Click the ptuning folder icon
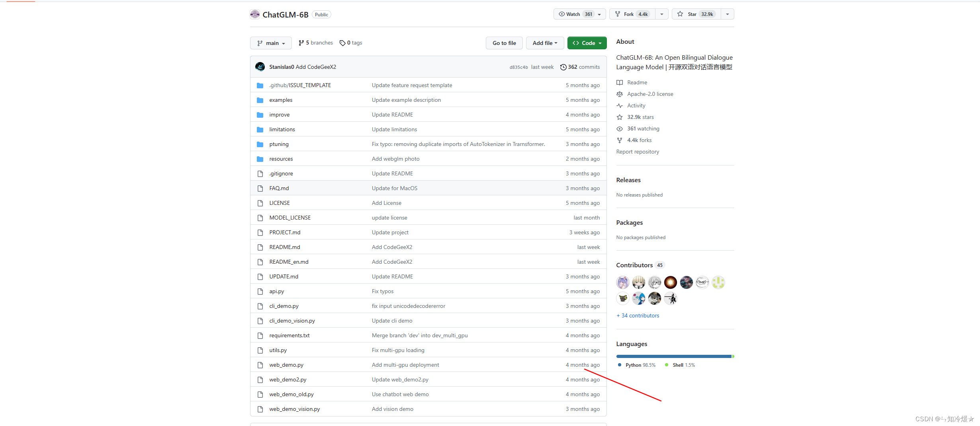The width and height of the screenshot is (980, 426). 260,144
